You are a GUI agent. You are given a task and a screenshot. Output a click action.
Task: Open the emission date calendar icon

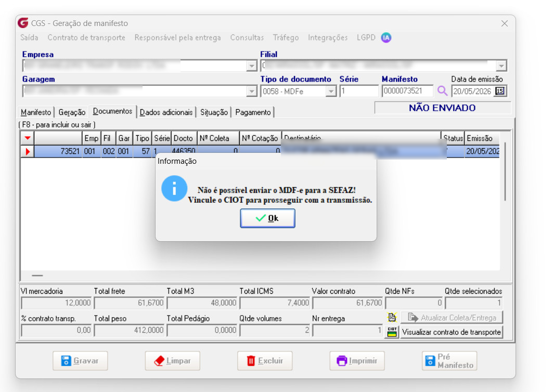coord(500,91)
